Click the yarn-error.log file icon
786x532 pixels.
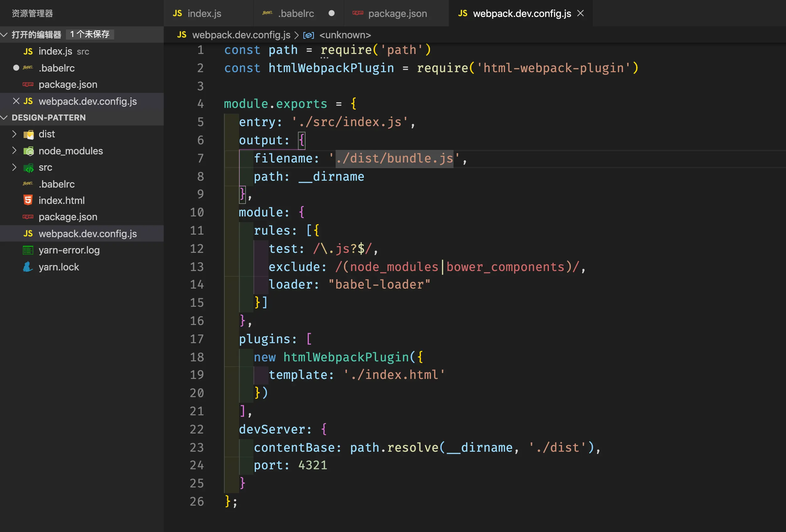28,250
